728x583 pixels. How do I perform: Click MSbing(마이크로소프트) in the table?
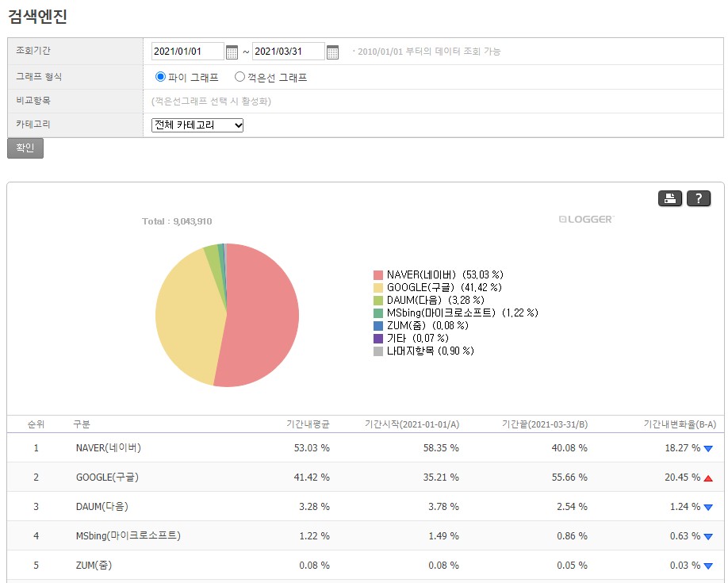click(128, 535)
